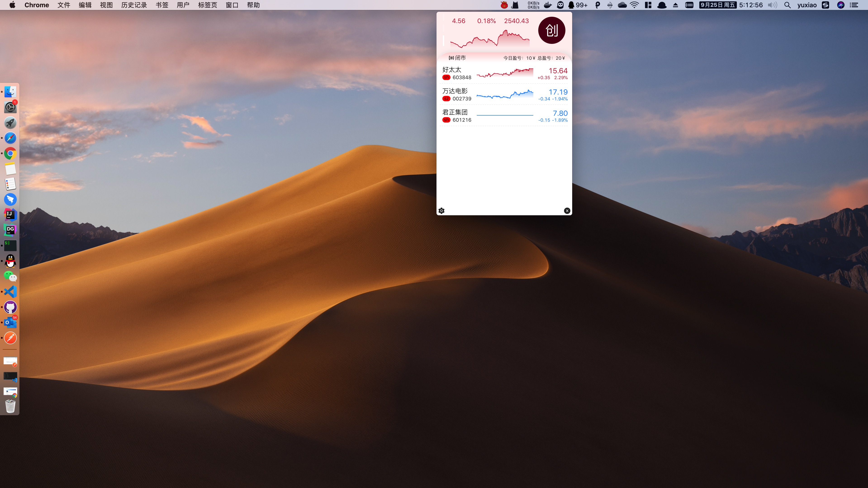Viewport: 868px width, 488px height.
Task: Expand the 君正集团 601216 stock details
Action: click(x=504, y=116)
